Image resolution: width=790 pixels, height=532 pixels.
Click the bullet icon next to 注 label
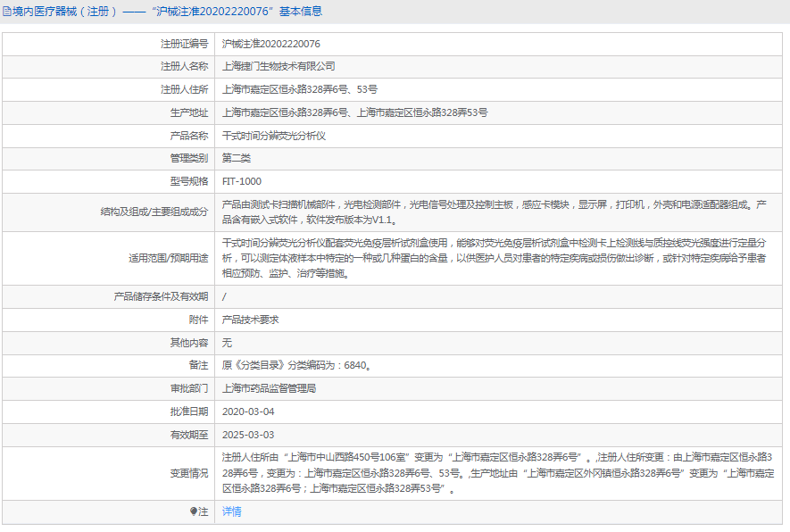pyautogui.click(x=194, y=511)
